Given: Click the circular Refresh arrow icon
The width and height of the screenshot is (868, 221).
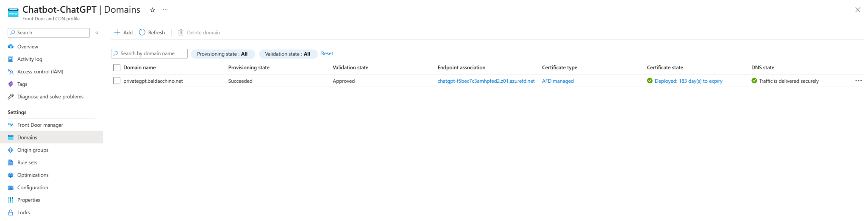Looking at the screenshot, I should [x=142, y=33].
